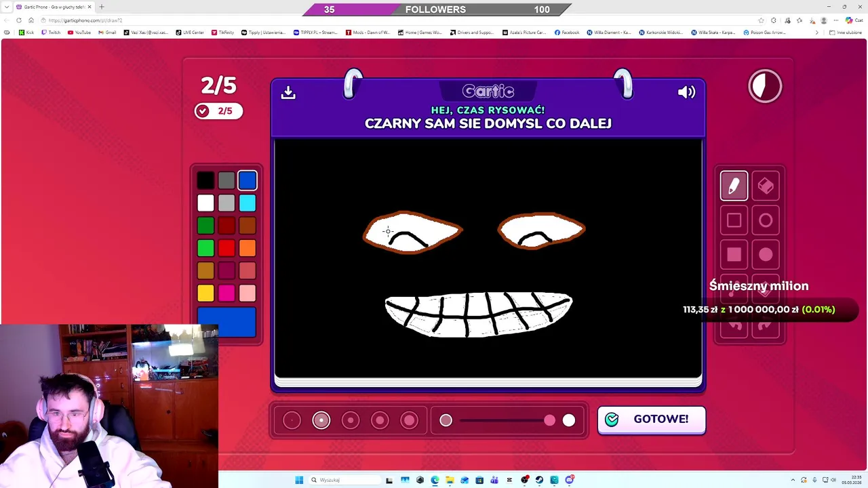This screenshot has width=868, height=488.
Task: Pick the black color swatch
Action: 205,180
